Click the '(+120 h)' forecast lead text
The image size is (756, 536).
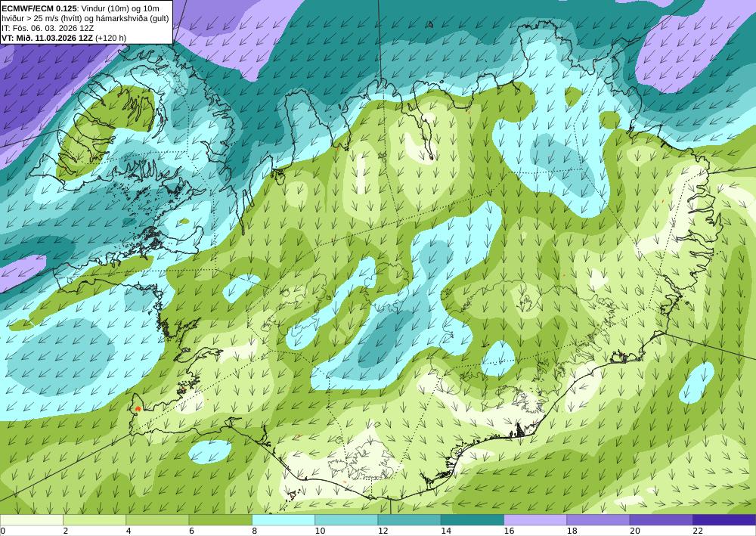[111, 38]
